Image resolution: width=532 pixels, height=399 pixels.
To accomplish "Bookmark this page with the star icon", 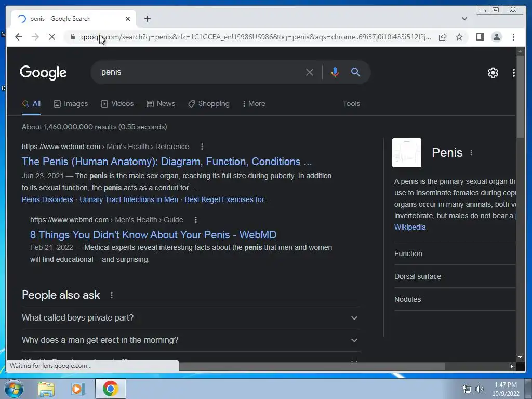I will (459, 37).
